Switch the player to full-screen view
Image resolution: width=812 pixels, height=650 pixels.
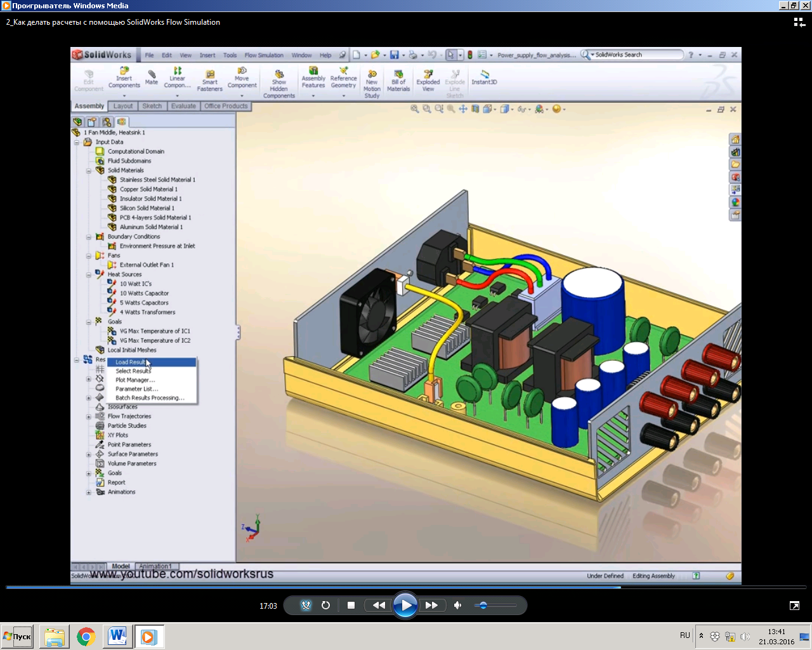click(794, 606)
